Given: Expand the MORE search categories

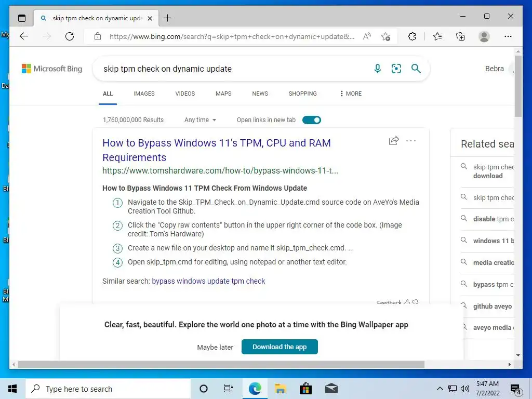Looking at the screenshot, I should click(x=351, y=94).
